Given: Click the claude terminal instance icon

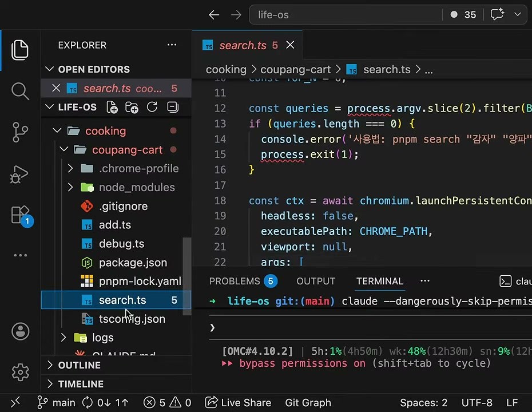Looking at the screenshot, I should [x=505, y=281].
